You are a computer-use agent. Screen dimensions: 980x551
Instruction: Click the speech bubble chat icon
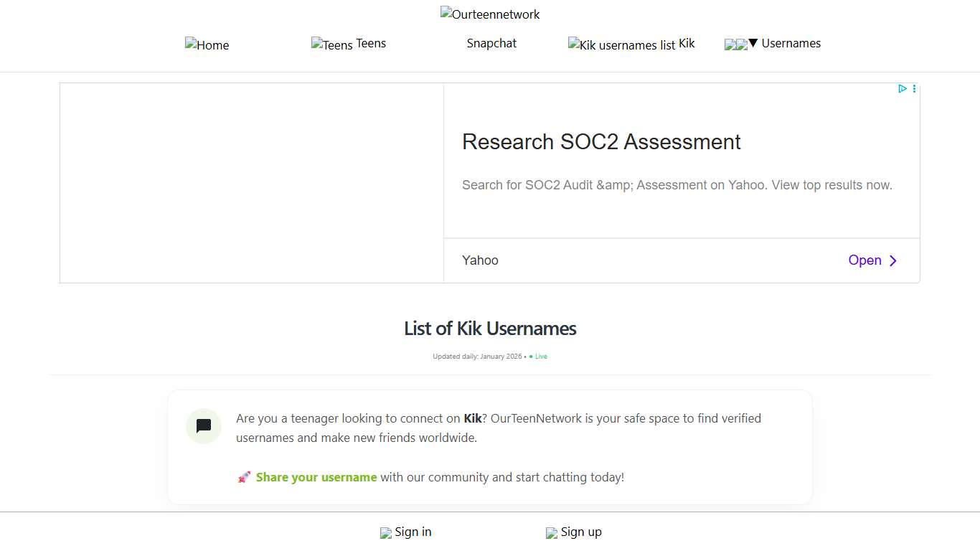(x=203, y=426)
